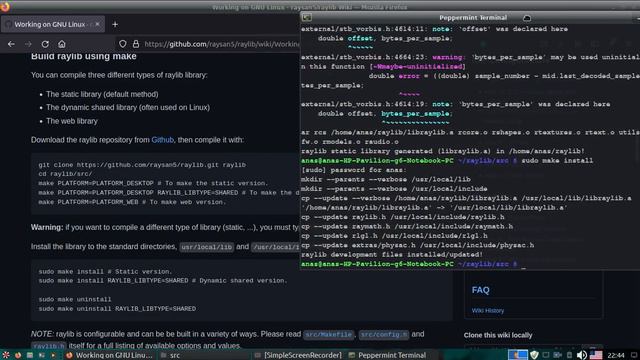Click 'raylib development files installed/updated!' terminal line
This screenshot has height=360, width=640.
coord(392,255)
